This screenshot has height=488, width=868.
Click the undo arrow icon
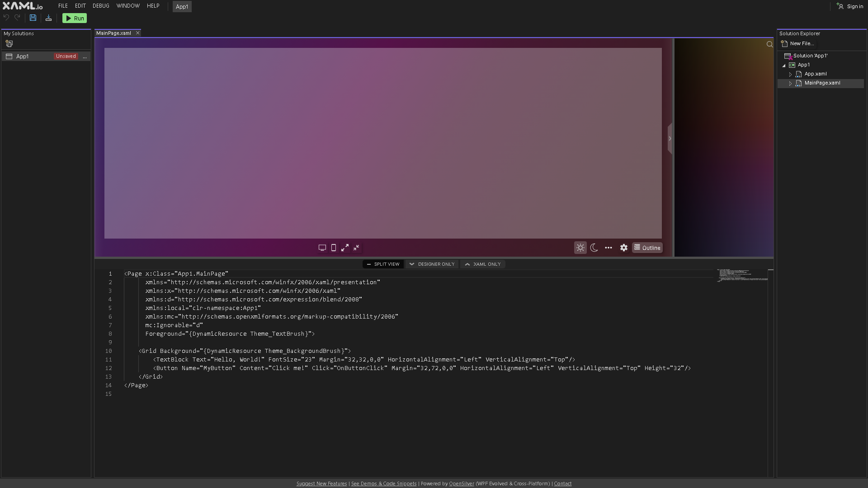point(6,18)
